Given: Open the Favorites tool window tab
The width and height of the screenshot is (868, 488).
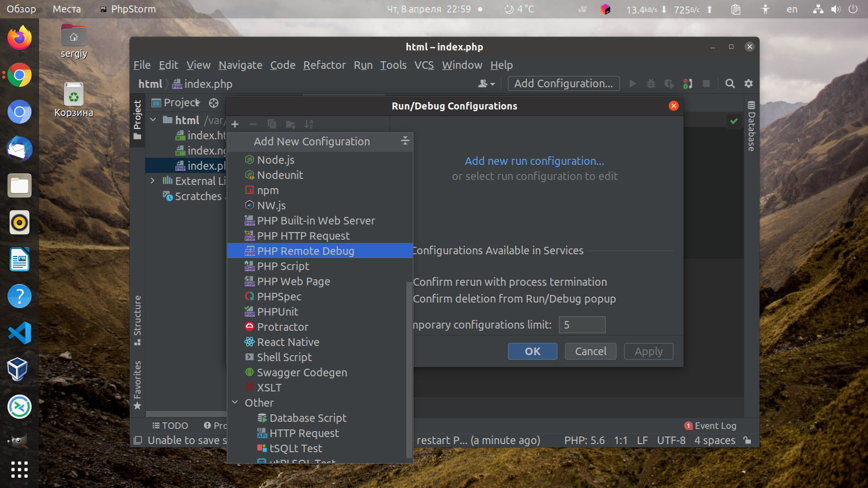Looking at the screenshot, I should pyautogui.click(x=137, y=385).
